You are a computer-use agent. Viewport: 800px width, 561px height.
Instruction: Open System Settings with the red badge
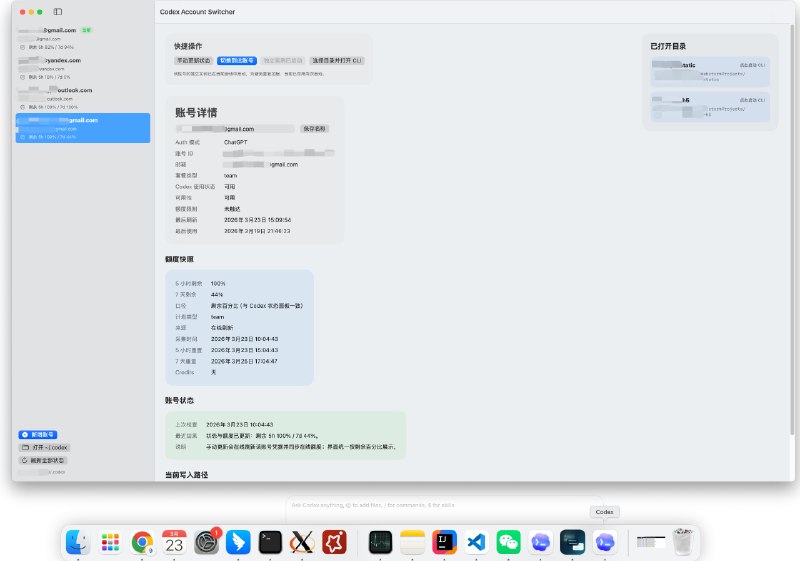click(x=206, y=542)
